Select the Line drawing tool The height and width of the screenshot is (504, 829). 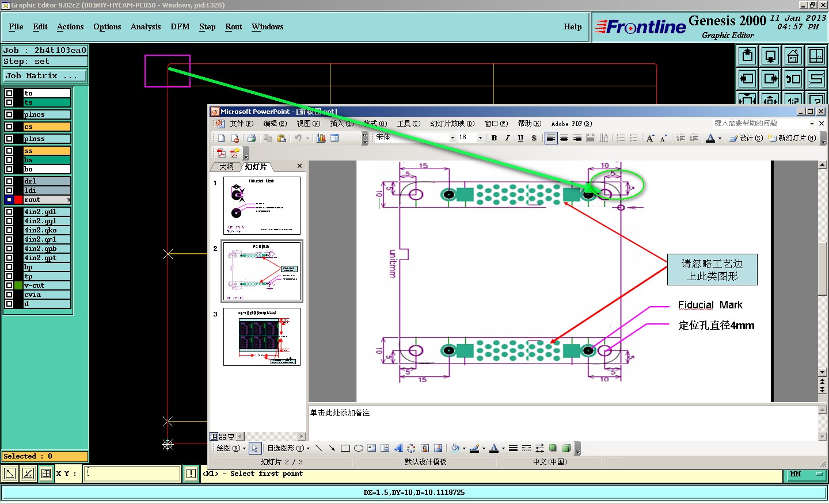(319, 448)
